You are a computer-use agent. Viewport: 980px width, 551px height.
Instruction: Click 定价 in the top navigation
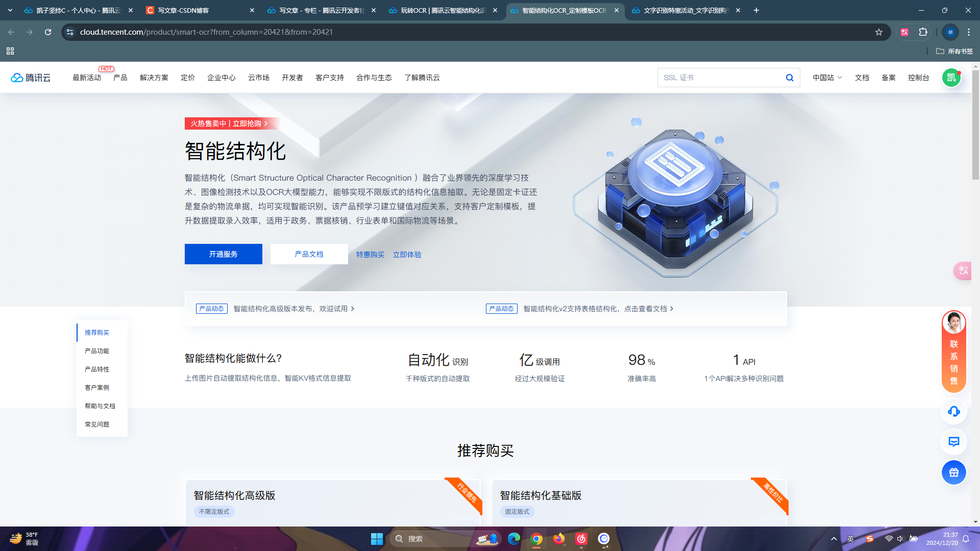(x=188, y=78)
